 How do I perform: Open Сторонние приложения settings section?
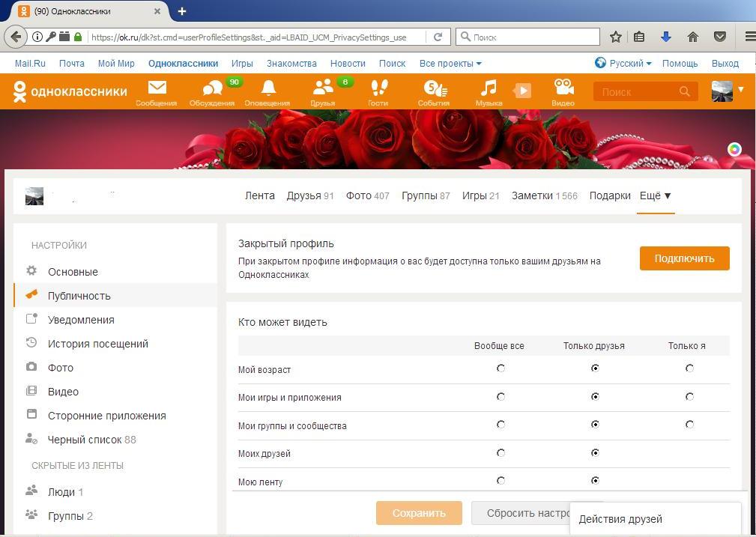(115, 416)
